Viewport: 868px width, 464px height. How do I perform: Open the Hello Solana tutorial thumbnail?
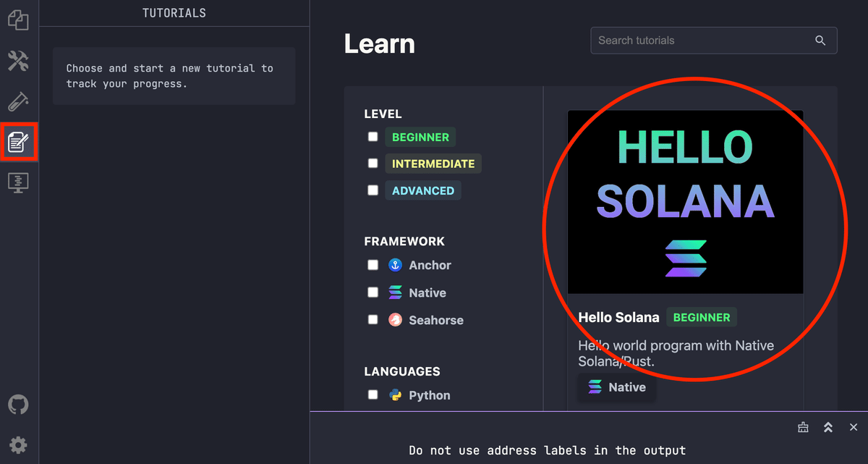685,202
